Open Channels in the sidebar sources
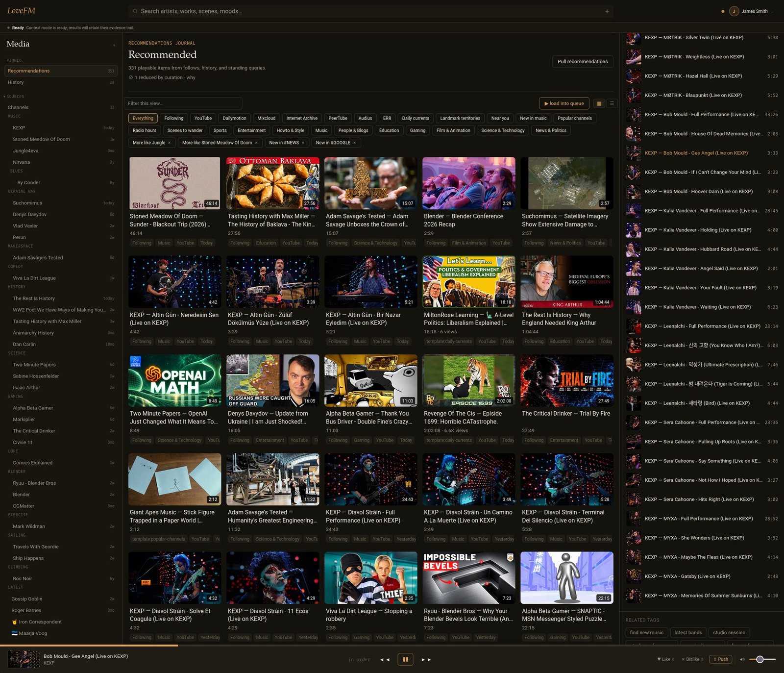This screenshot has height=673, width=784. (61, 107)
